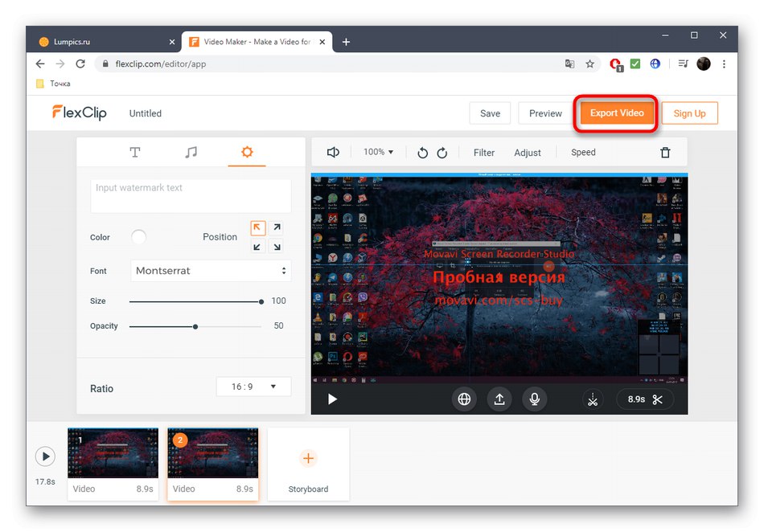Open the Text tab in the side panel
764x532 pixels.
point(135,153)
